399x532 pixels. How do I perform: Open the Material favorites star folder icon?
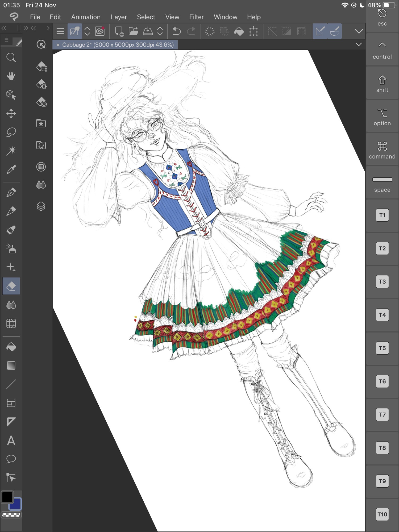[41, 123]
